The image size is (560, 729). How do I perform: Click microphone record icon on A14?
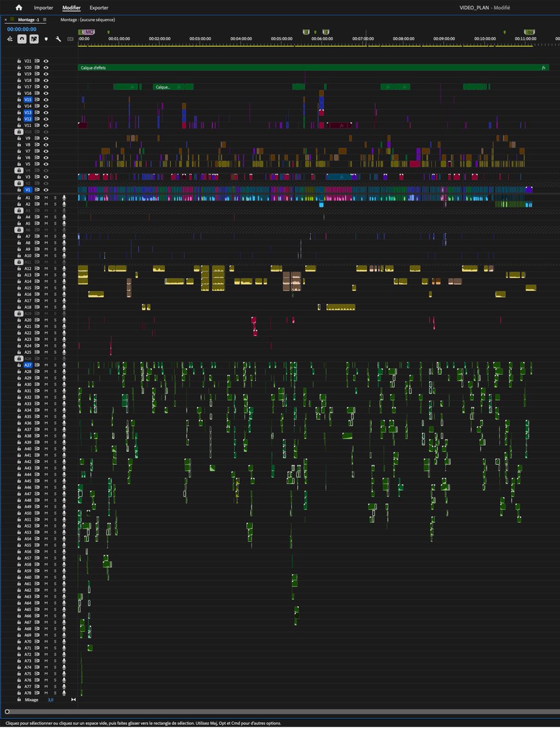(x=64, y=281)
